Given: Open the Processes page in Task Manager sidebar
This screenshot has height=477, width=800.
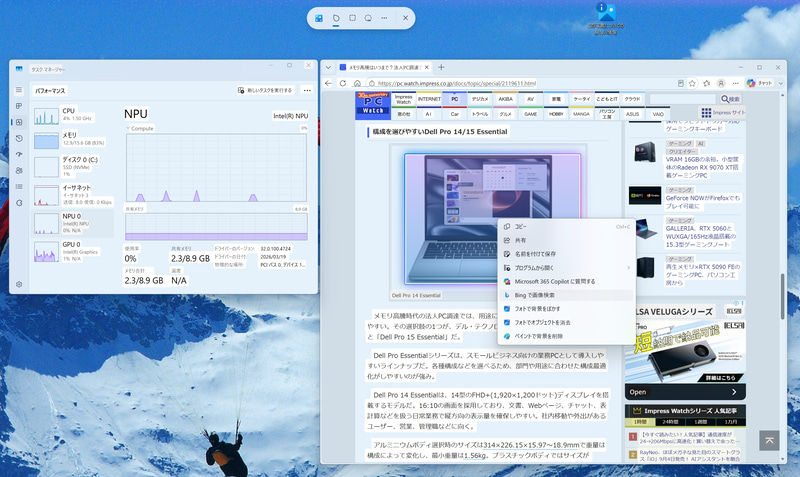Looking at the screenshot, I should coord(19,106).
